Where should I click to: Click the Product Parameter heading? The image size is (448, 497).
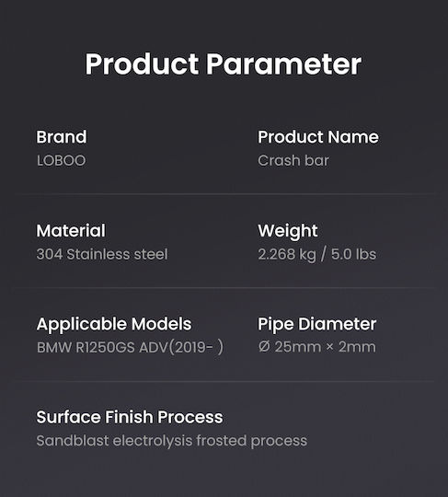(x=223, y=64)
